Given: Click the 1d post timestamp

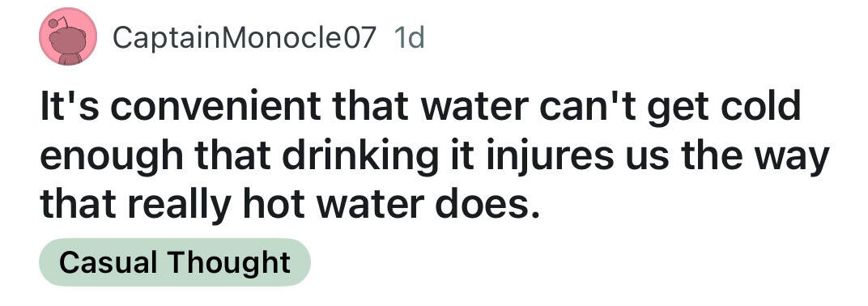Looking at the screenshot, I should point(409,38).
